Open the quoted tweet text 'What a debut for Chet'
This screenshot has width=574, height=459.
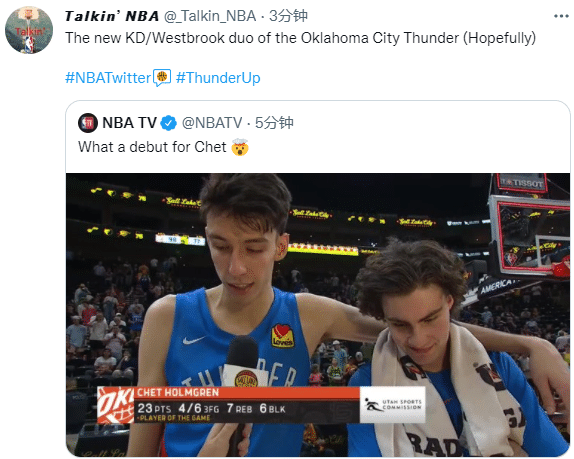[152, 147]
